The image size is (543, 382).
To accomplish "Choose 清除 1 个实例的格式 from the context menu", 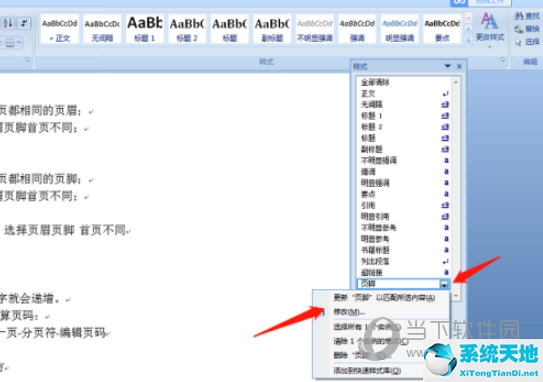I will tap(371, 341).
